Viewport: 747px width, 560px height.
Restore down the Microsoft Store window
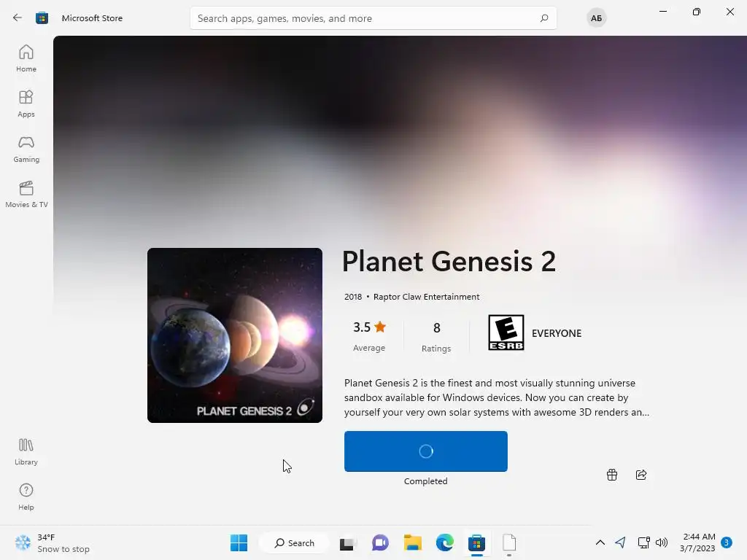pyautogui.click(x=697, y=12)
